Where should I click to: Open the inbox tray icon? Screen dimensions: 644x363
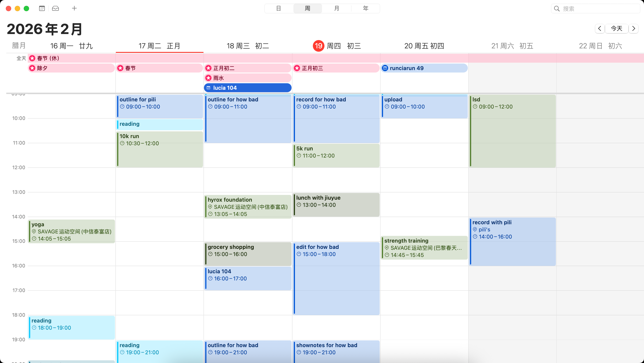point(55,8)
